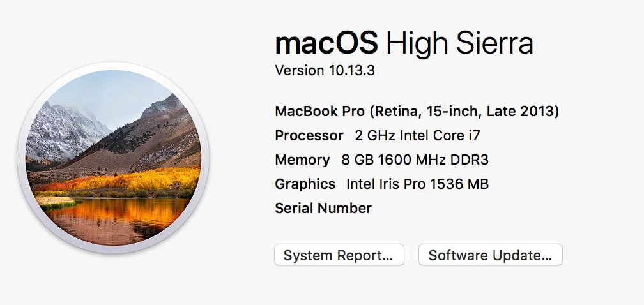Click the Serial Number label
The width and height of the screenshot is (644, 305).
click(323, 208)
